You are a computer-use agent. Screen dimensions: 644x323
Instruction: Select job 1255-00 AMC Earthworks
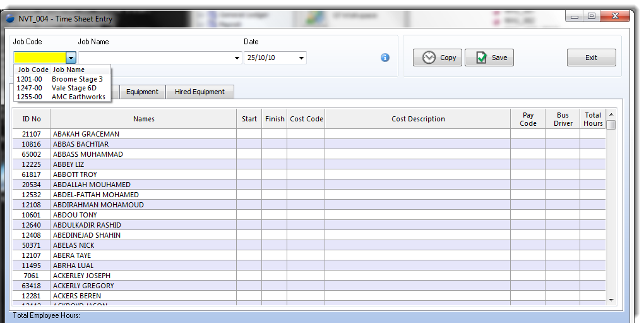pos(62,97)
